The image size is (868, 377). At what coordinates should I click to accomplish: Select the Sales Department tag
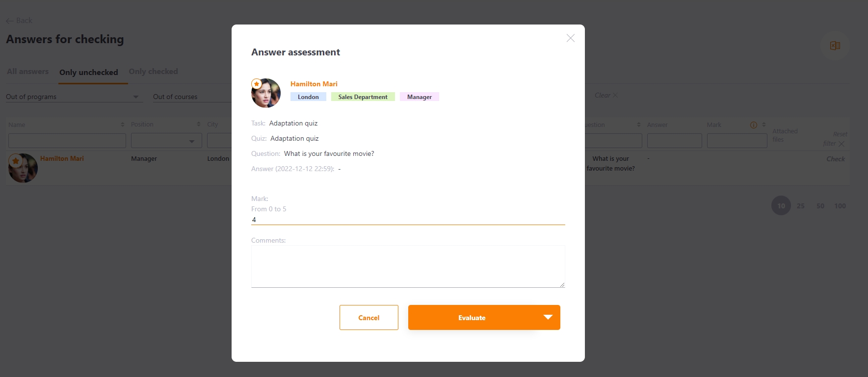pos(363,97)
